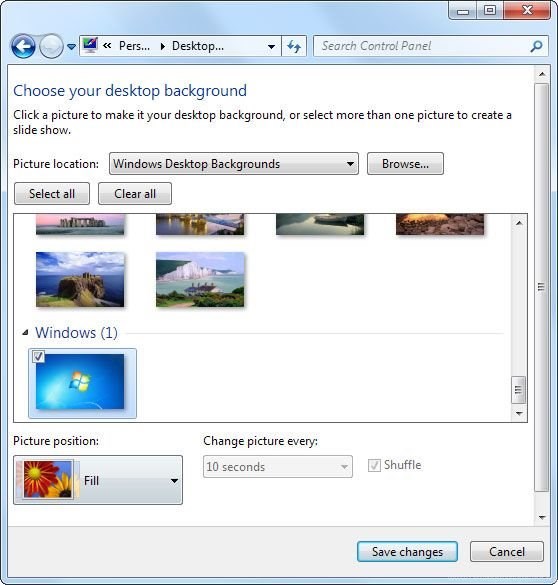Click the magnifier search icon
The width and height of the screenshot is (558, 585).
coord(536,46)
